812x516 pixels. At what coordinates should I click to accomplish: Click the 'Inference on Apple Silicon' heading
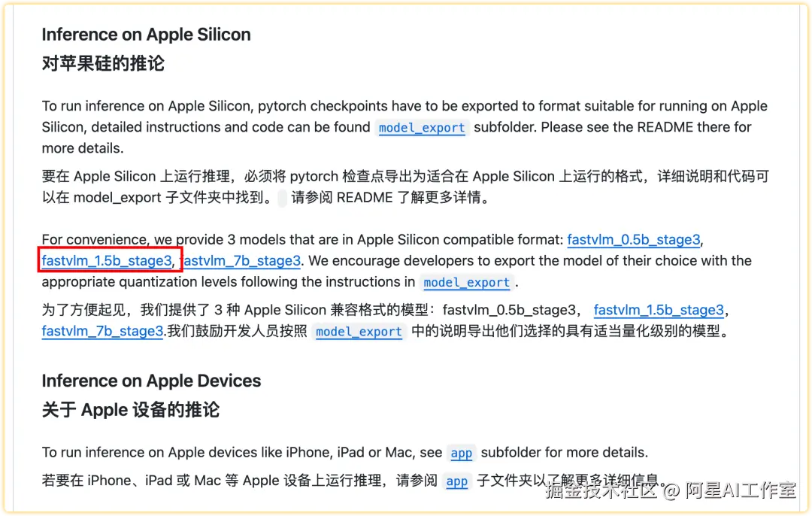point(146,35)
